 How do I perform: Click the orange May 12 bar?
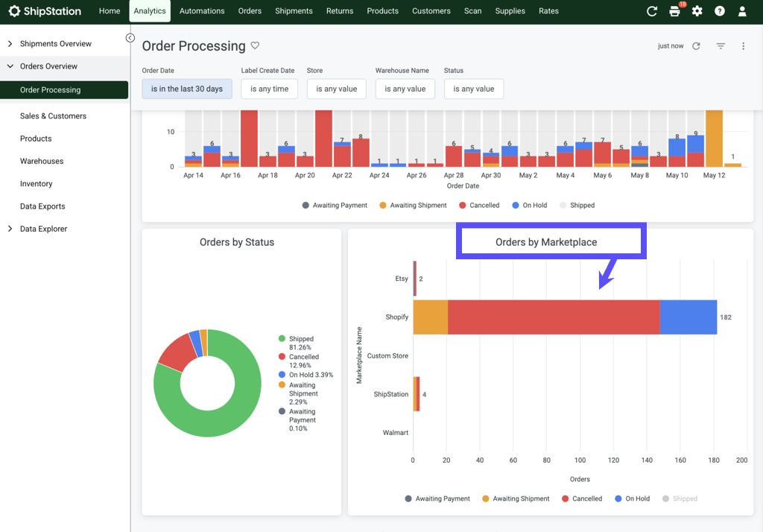coord(714,139)
